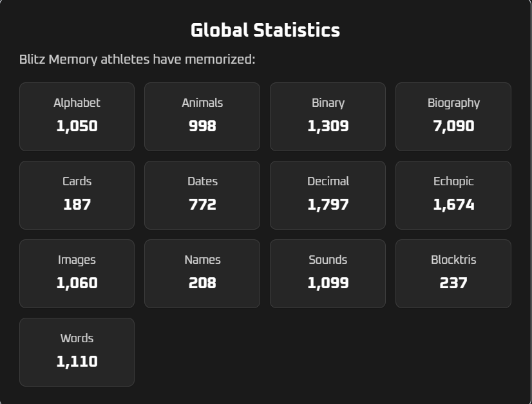Image resolution: width=532 pixels, height=404 pixels.
Task: Click the 1,110 count under Words
Action: [x=77, y=362]
